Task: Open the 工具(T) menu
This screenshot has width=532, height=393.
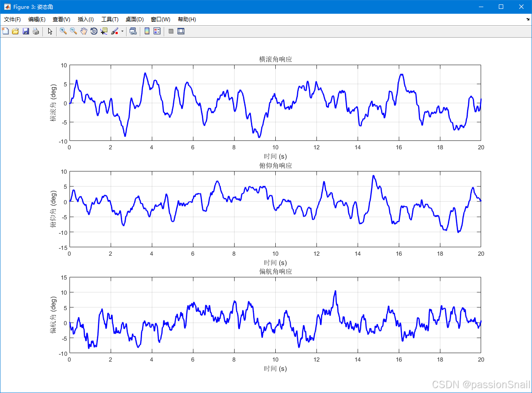Action: tap(110, 19)
